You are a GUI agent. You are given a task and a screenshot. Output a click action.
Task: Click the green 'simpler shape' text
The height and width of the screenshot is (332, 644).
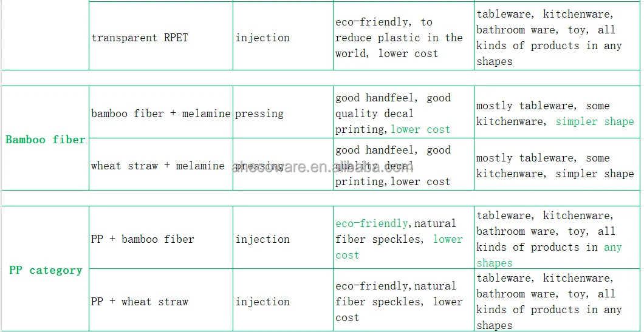point(595,122)
